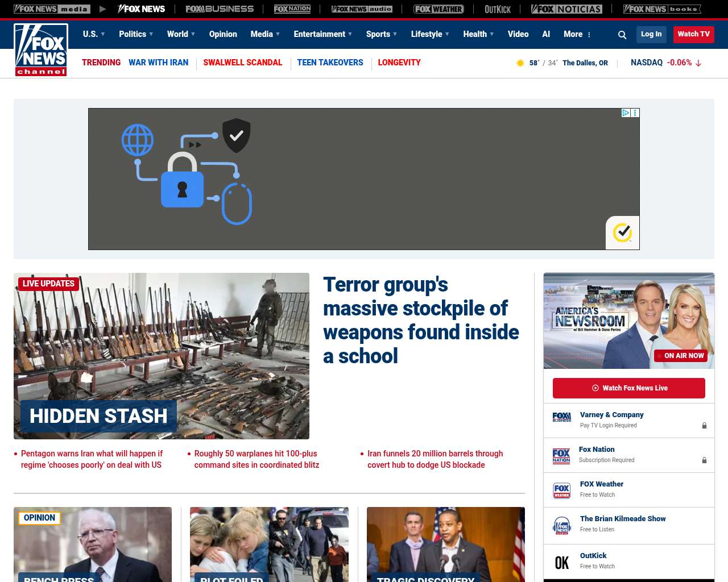Click the Fox Business logo in top bar
Screen dimensions: 728x582
click(220, 9)
